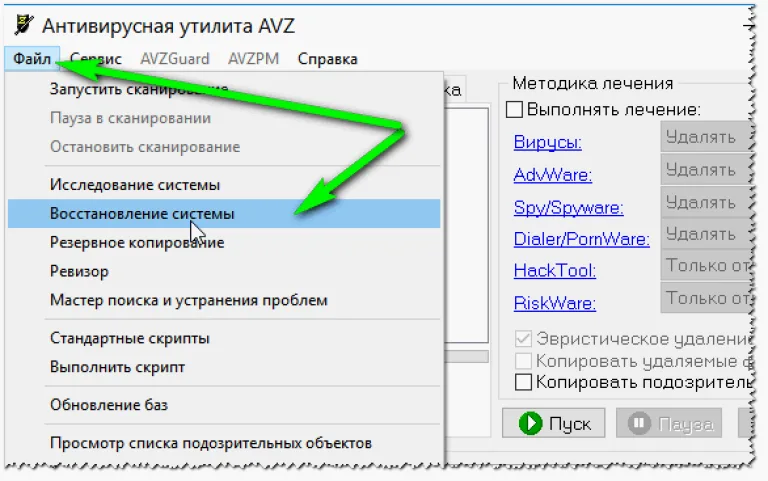Click the green play icon on Пуск
Viewport: 768px width, 481px height.
530,423
